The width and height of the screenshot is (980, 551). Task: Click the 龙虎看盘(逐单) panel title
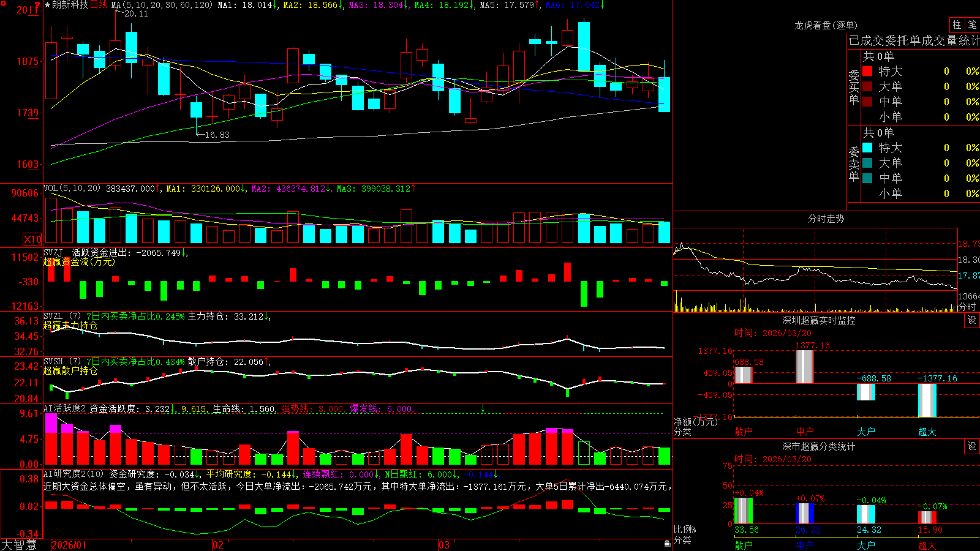[826, 25]
